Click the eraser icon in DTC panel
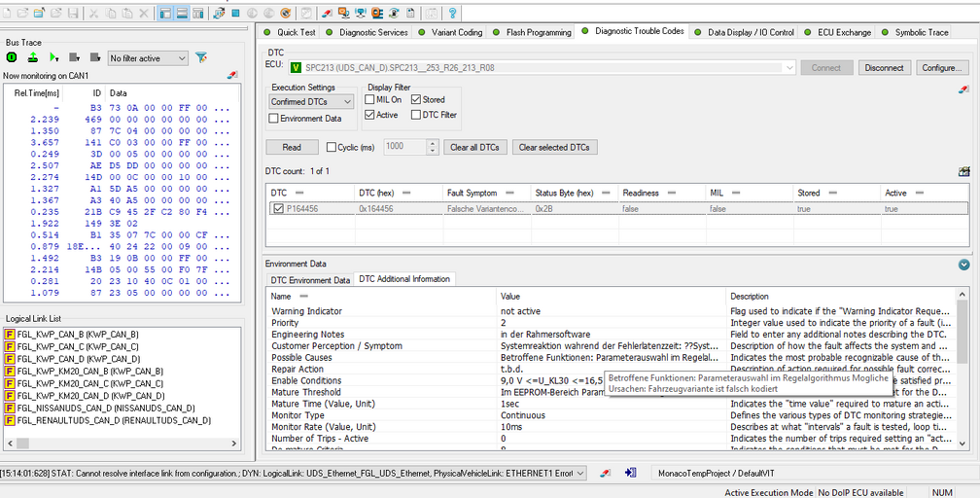Image resolution: width=980 pixels, height=498 pixels. click(963, 90)
